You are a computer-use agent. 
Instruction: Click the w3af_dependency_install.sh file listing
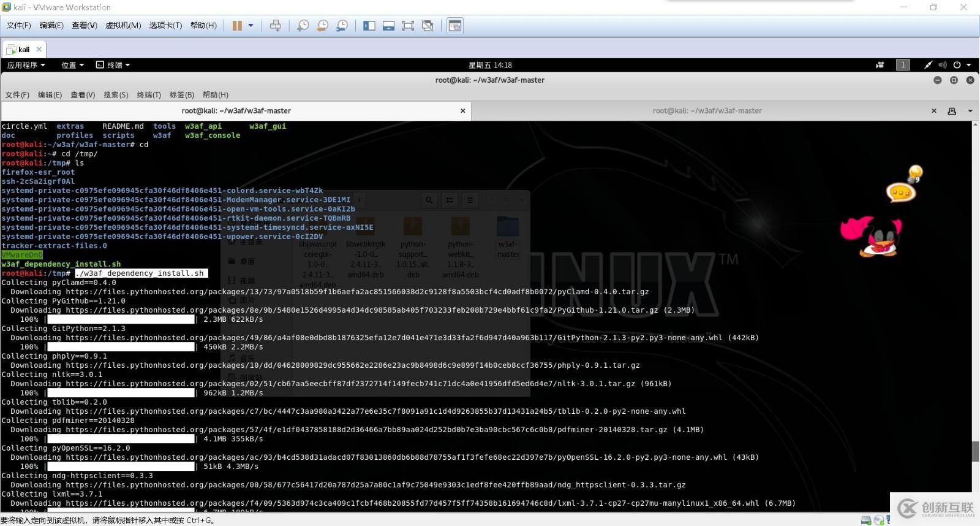tap(61, 264)
